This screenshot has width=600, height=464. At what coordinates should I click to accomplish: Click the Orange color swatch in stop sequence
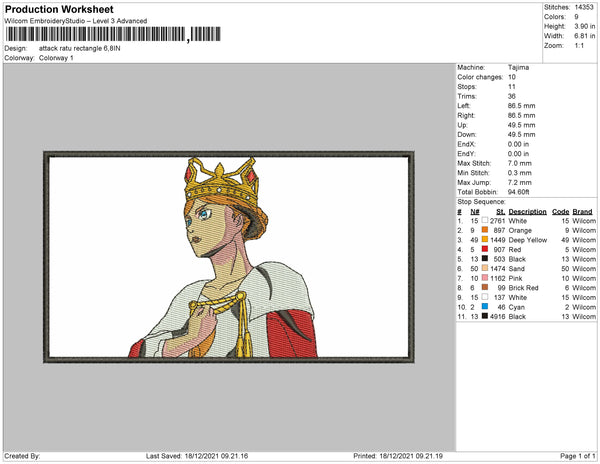(x=485, y=230)
